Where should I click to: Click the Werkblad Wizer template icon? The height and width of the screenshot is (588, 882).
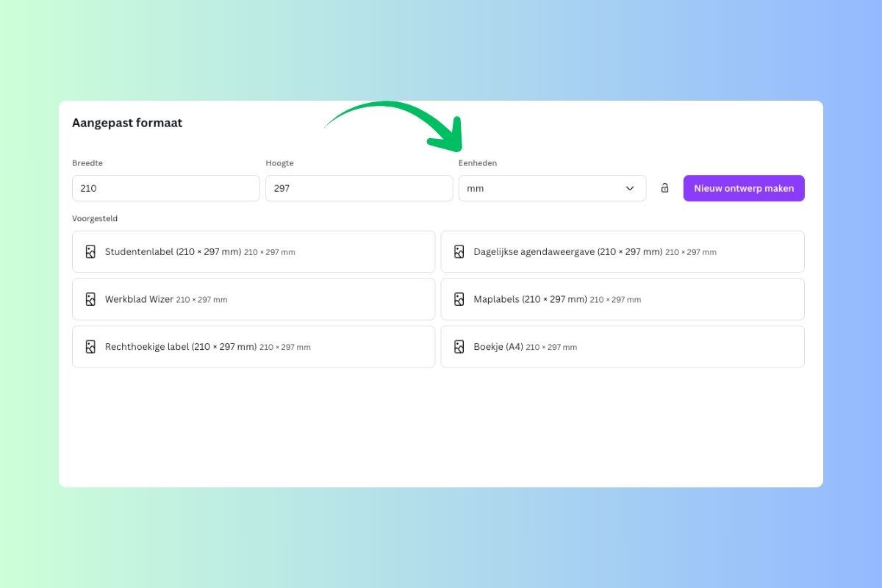point(90,299)
